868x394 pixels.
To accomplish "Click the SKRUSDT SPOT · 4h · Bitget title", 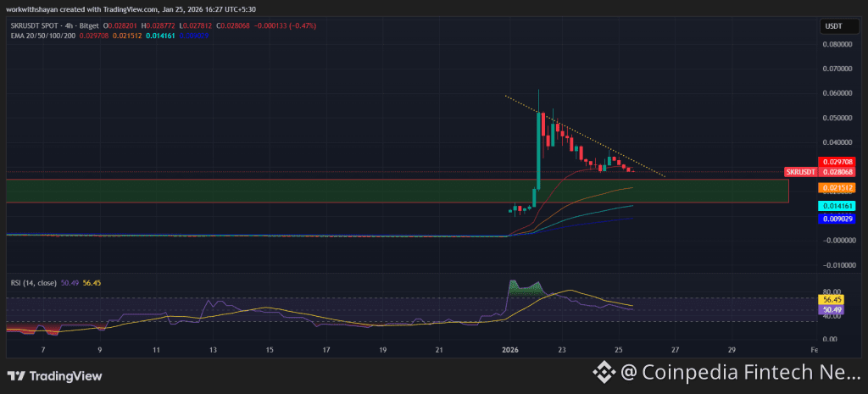I will coord(54,26).
